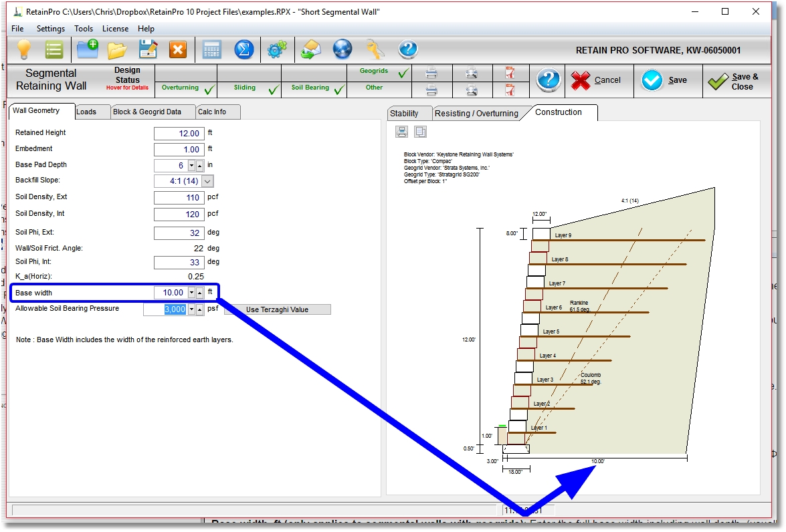Open the Tools menu

coord(84,29)
